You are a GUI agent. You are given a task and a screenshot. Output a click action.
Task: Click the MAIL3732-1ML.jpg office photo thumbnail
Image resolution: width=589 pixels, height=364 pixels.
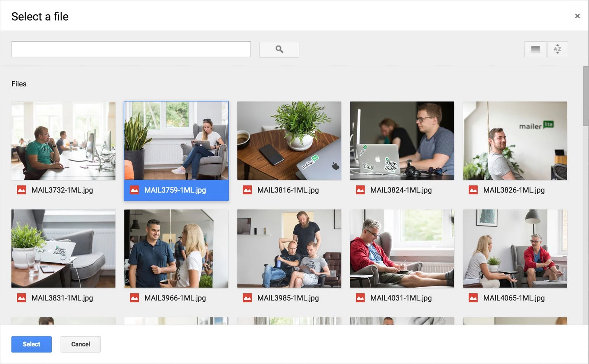pos(63,141)
